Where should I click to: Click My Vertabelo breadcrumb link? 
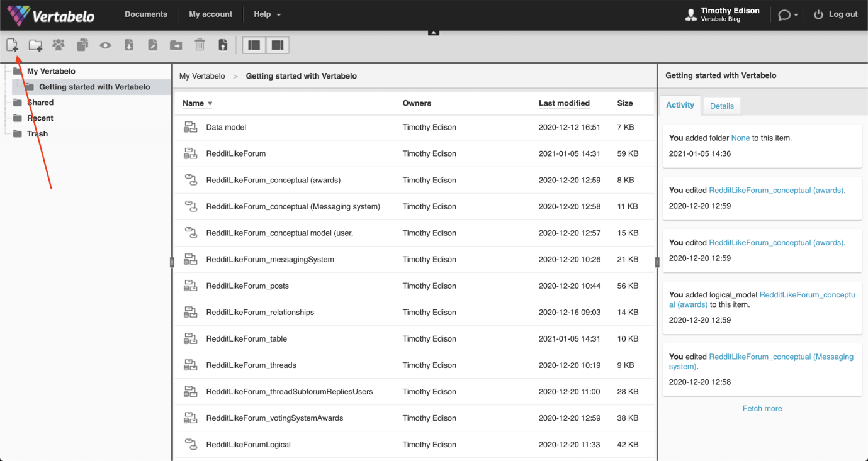[x=202, y=76]
